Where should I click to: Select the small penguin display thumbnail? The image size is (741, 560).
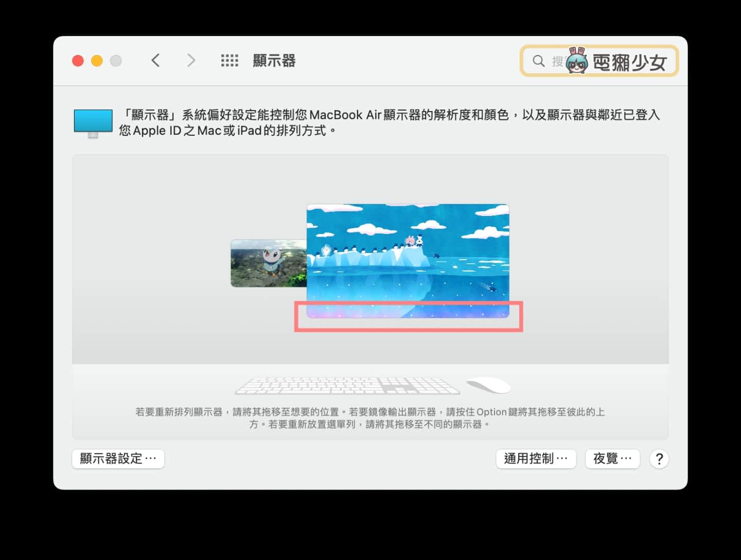click(x=269, y=263)
